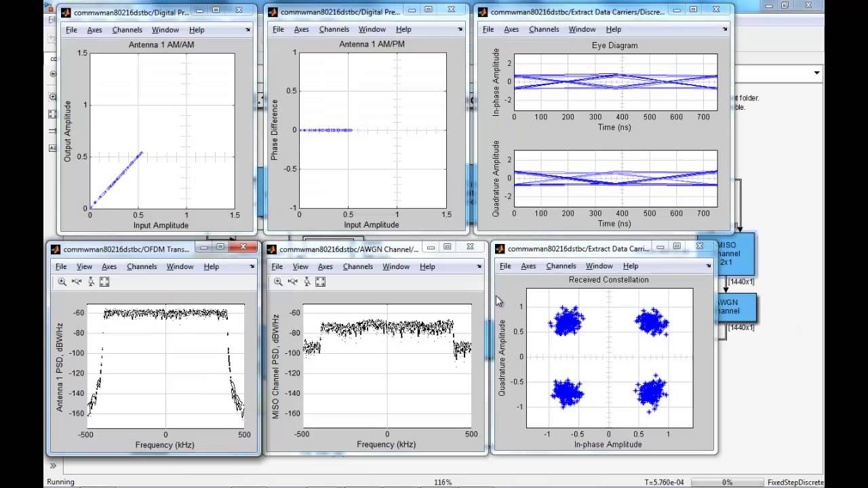This screenshot has width=868, height=488.
Task: Click FixedStepDiscrete solver text in status bar
Action: tap(795, 482)
